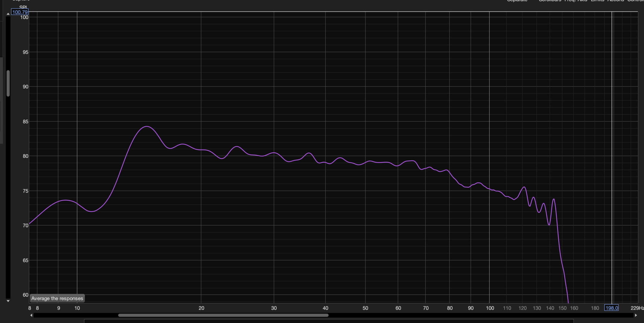Click the SPL value field showing 100.79
Image resolution: width=644 pixels, height=323 pixels.
point(20,12)
